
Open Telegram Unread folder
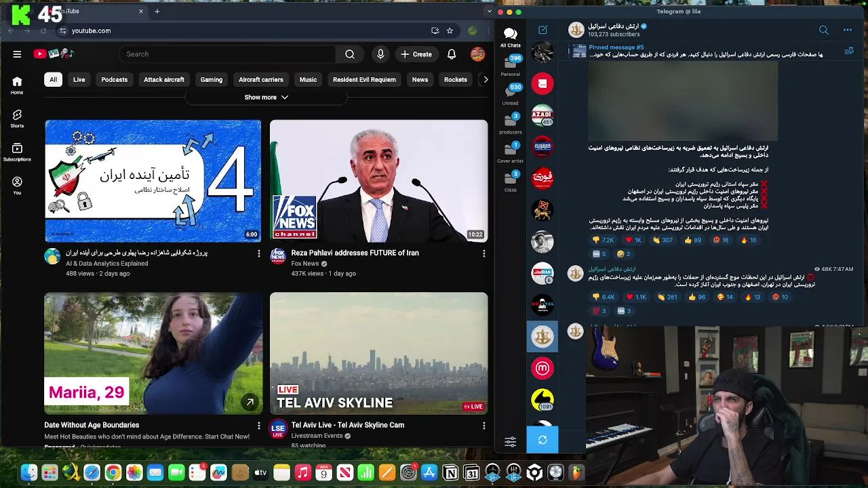(511, 94)
